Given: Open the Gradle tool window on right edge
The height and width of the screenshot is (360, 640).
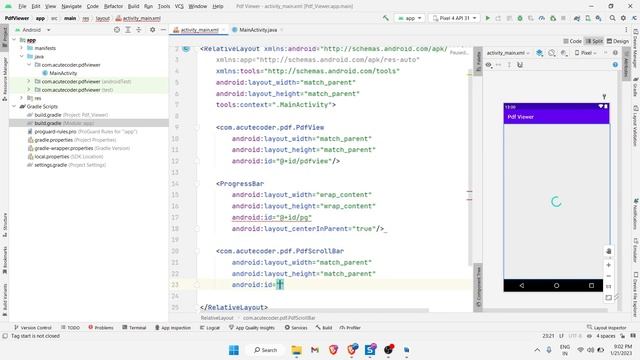Looking at the screenshot, I should (636, 87).
